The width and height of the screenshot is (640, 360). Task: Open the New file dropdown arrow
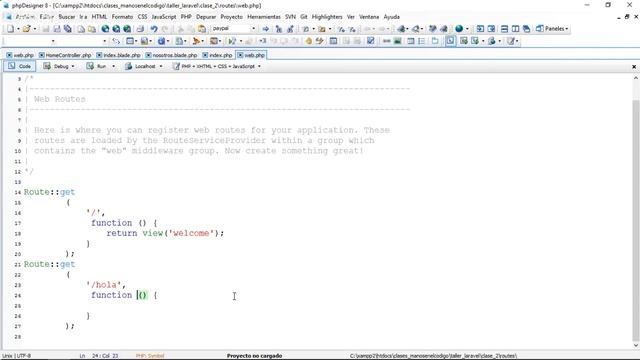click(18, 29)
